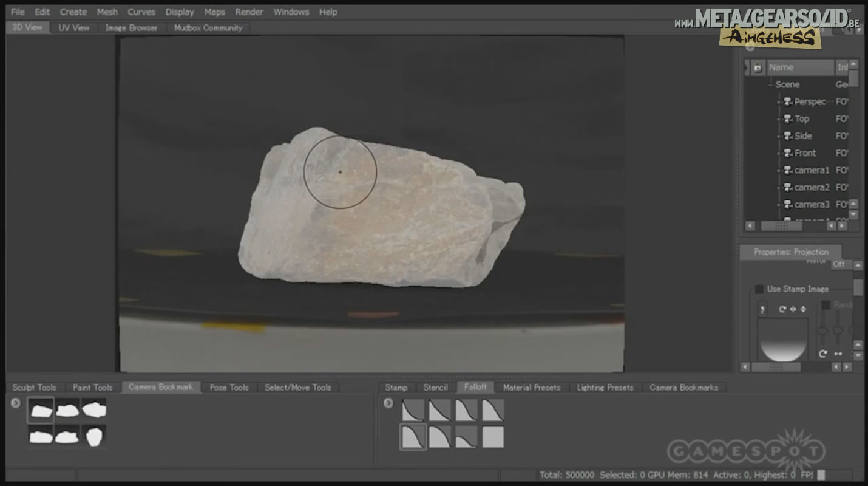Open the Render menu
Viewport: 868px width, 486px height.
pos(249,12)
